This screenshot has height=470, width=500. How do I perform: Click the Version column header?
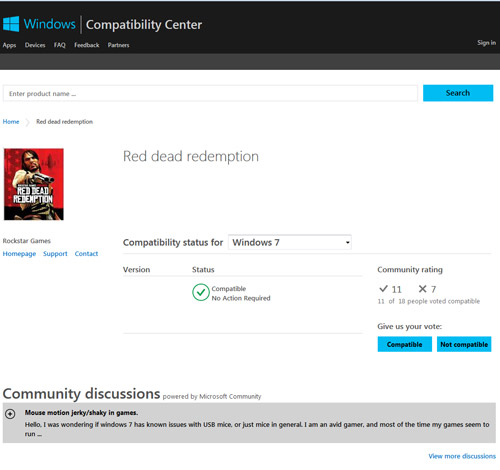137,270
